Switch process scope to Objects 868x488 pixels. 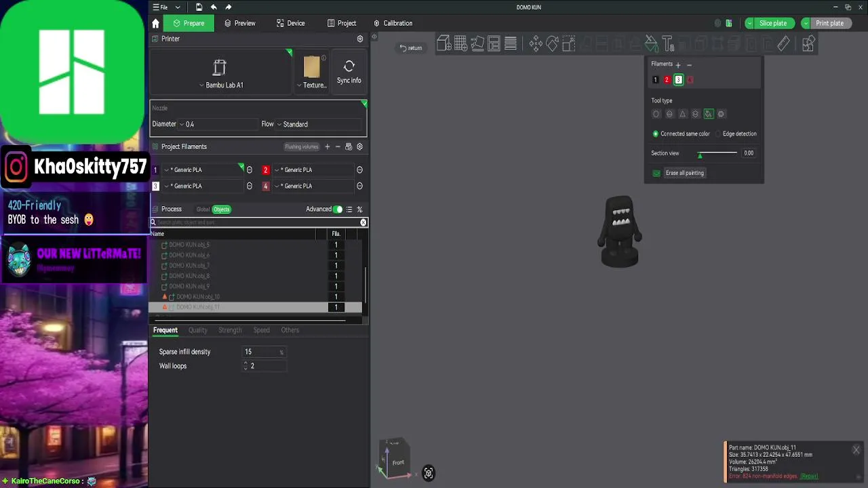tap(222, 209)
